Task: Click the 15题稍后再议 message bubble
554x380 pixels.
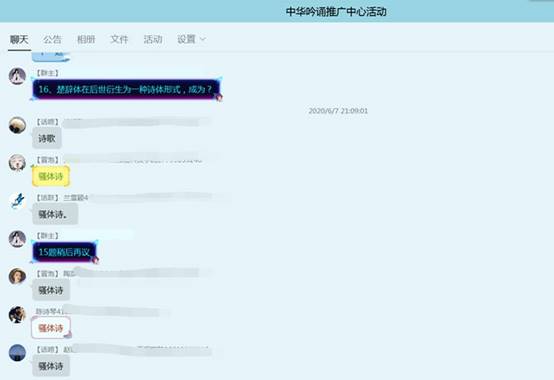Action: pyautogui.click(x=64, y=252)
